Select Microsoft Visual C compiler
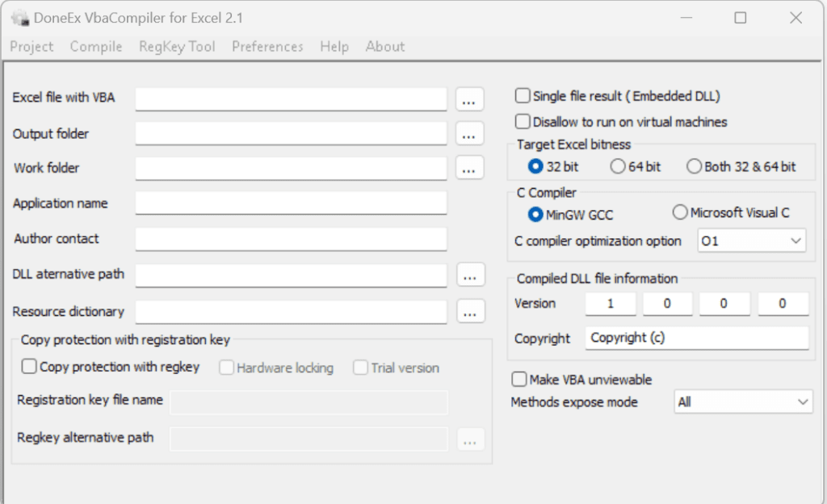The image size is (827, 504). point(680,212)
